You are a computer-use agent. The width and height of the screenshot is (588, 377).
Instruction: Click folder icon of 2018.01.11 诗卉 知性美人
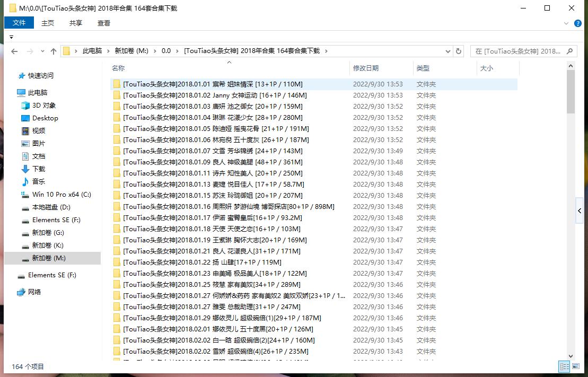pos(117,173)
